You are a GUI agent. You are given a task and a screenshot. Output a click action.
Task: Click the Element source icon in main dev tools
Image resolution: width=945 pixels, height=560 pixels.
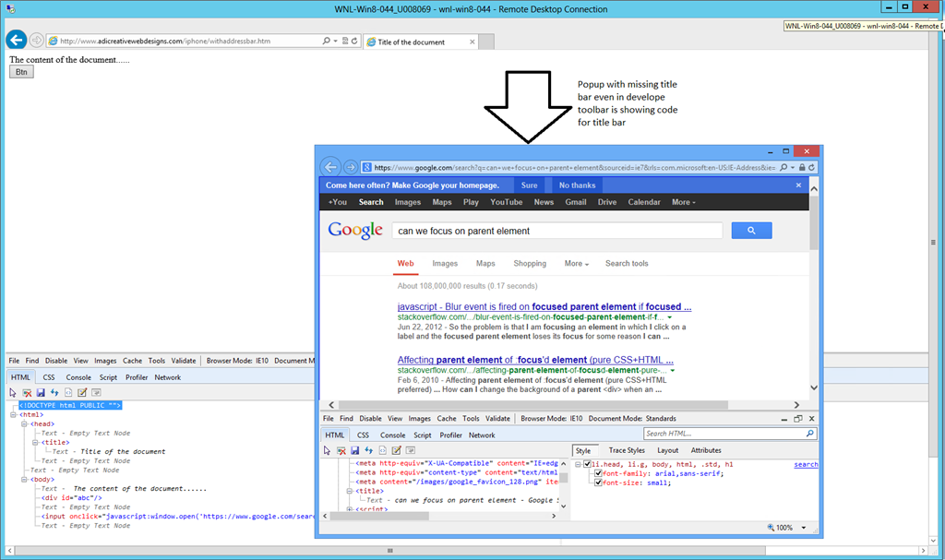(68, 392)
